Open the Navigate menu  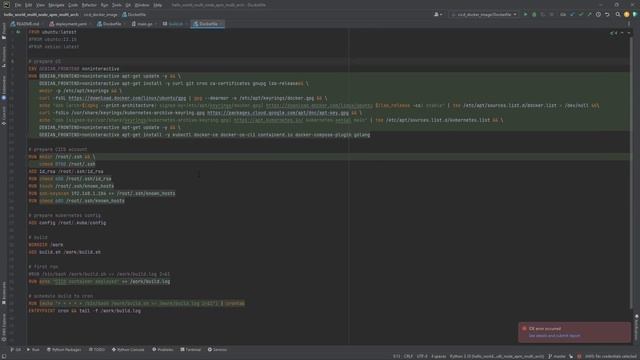[x=56, y=5]
